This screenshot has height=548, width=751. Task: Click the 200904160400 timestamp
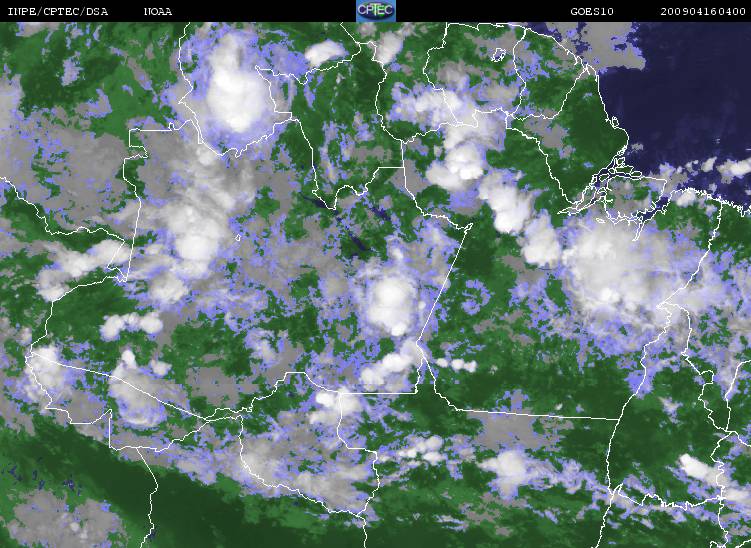pyautogui.click(x=703, y=11)
